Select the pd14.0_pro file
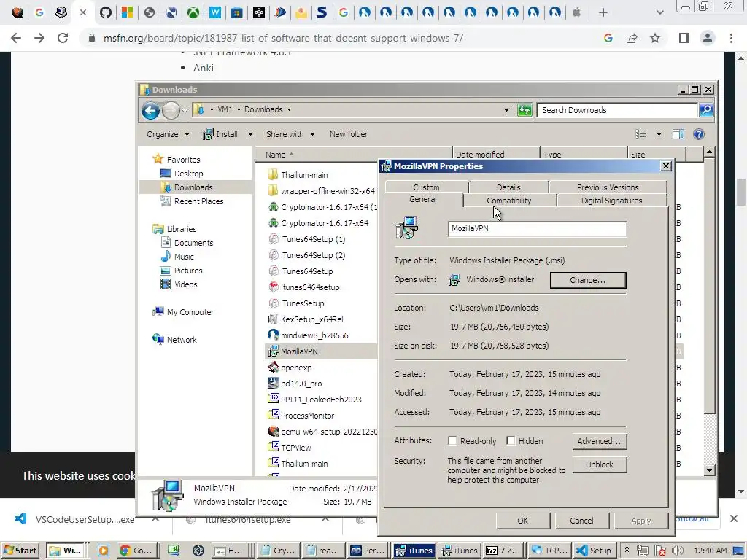This screenshot has height=560, width=747. click(x=301, y=384)
